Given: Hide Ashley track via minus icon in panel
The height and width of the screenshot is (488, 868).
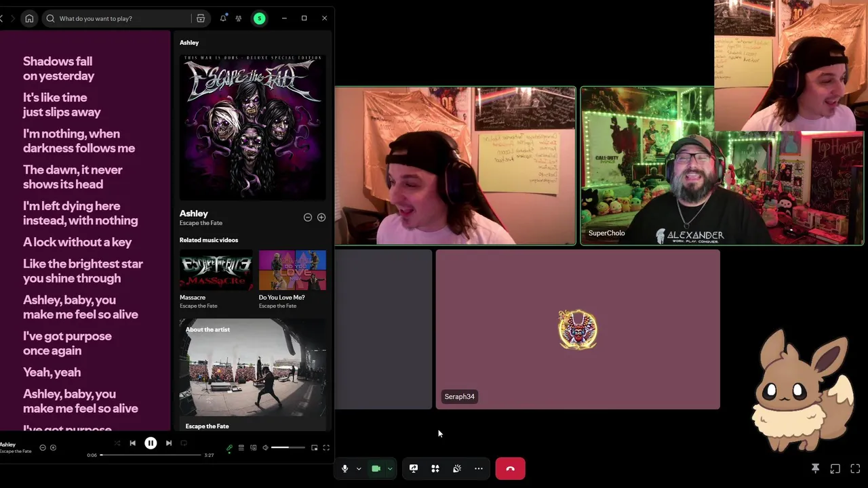Looking at the screenshot, I should pyautogui.click(x=308, y=218).
